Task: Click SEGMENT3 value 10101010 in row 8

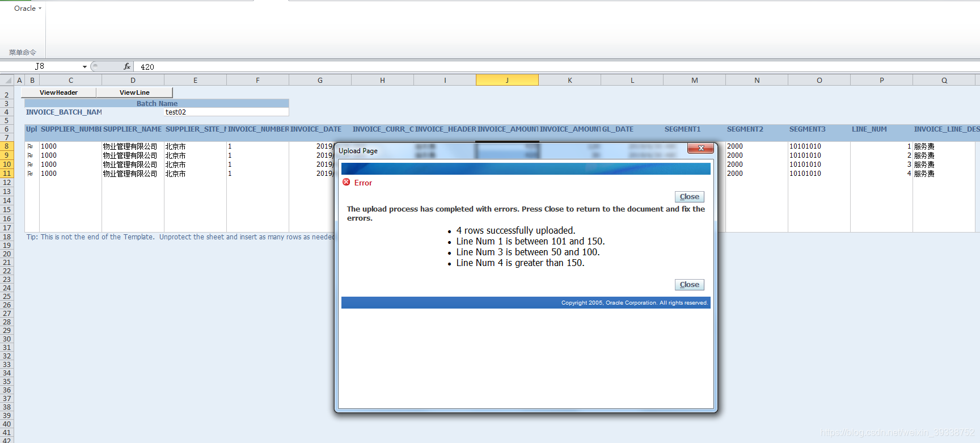Action: click(x=819, y=146)
